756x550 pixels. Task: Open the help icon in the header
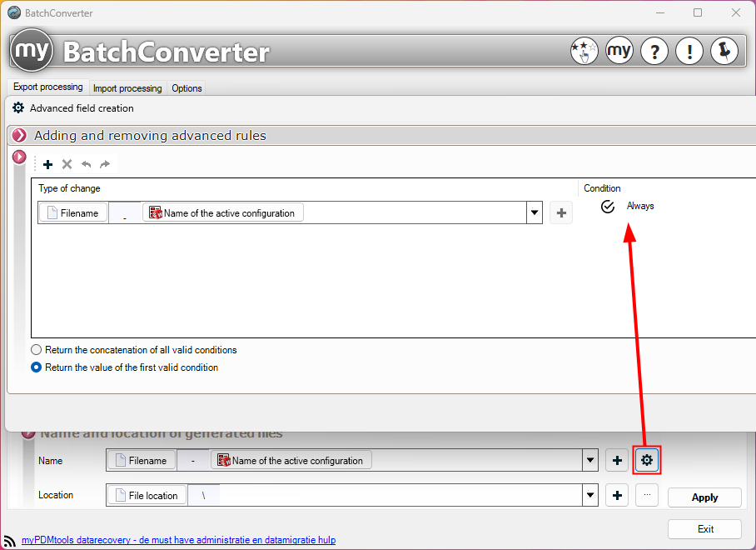click(654, 51)
